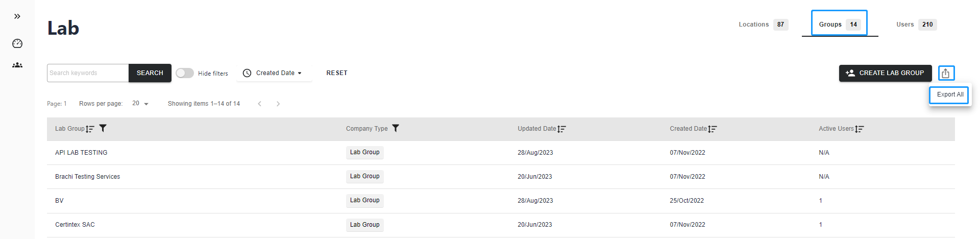Open the dashboard gauge icon in sidebar

click(17, 43)
